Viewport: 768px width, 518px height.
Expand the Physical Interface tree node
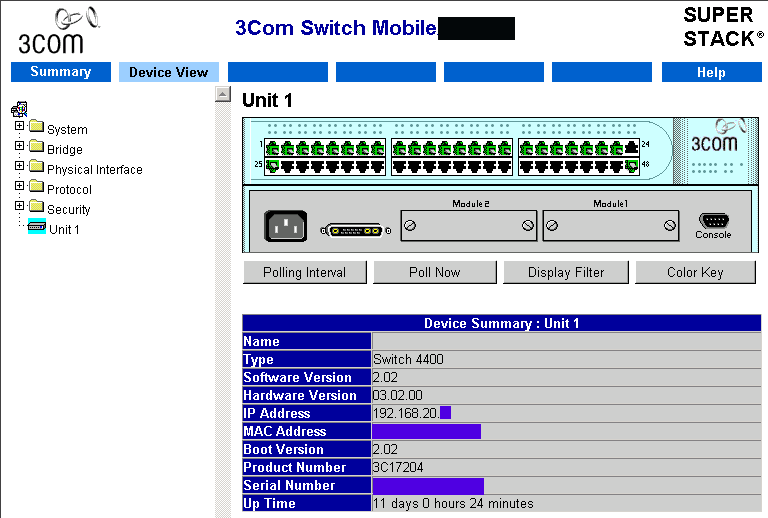point(19,166)
